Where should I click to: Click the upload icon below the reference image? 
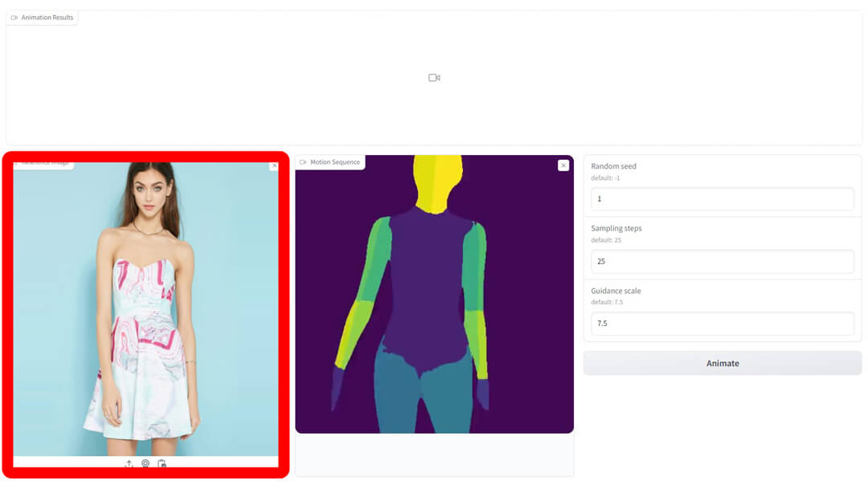tap(129, 463)
